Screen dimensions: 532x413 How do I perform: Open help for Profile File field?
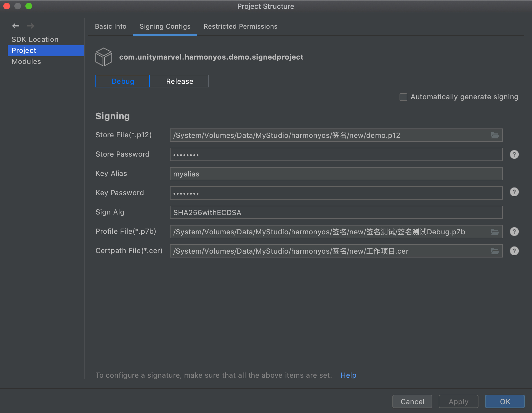coord(514,232)
